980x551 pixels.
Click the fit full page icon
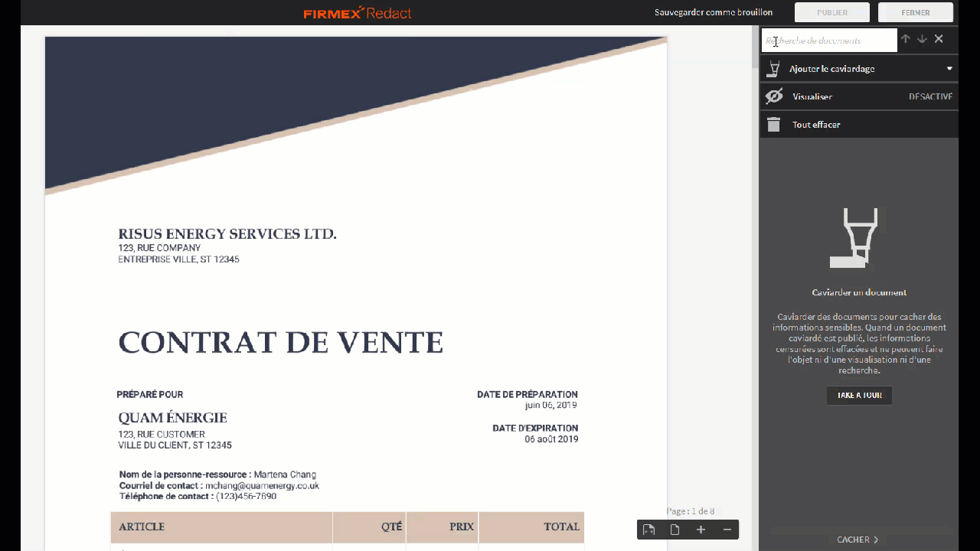point(675,530)
